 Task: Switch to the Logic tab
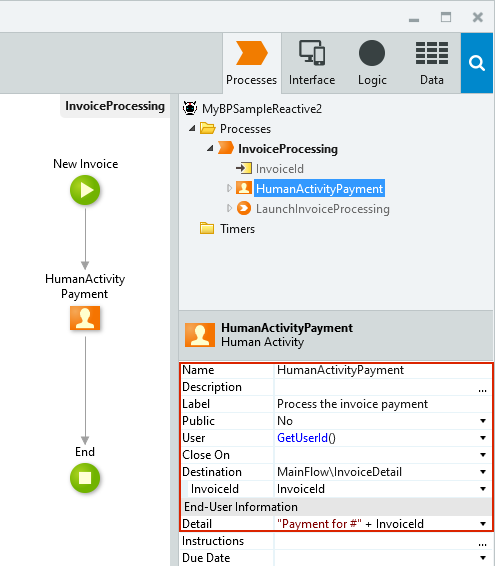coord(372,63)
